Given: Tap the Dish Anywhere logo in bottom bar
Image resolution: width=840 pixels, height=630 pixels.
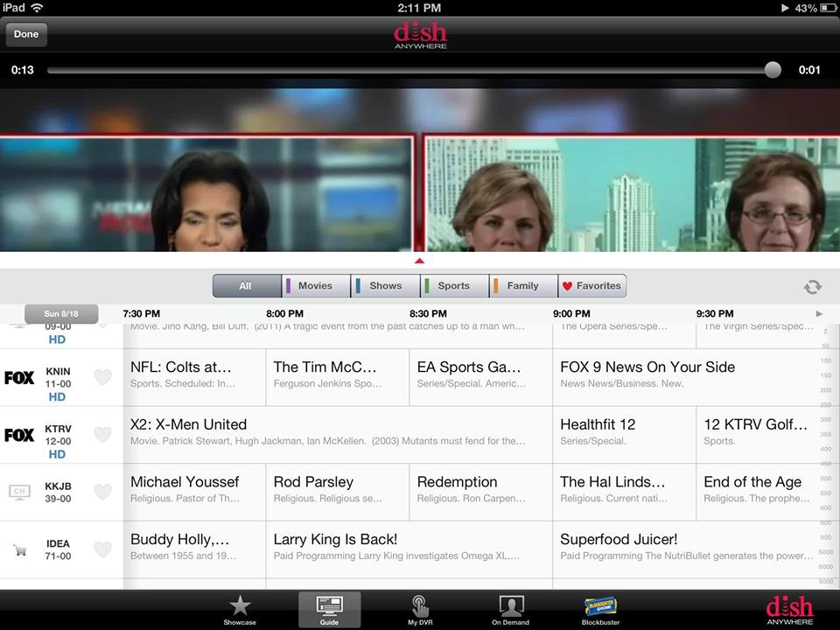Looking at the screenshot, I should click(x=789, y=609).
